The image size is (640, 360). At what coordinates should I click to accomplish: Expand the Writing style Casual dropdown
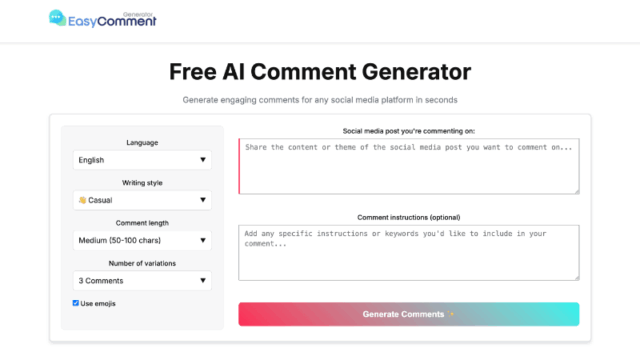tap(142, 200)
